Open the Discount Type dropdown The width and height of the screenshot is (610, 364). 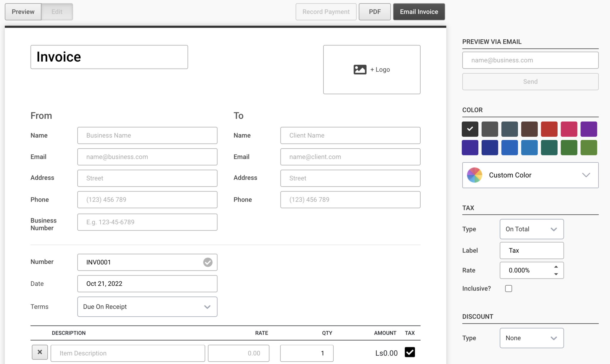[532, 338]
